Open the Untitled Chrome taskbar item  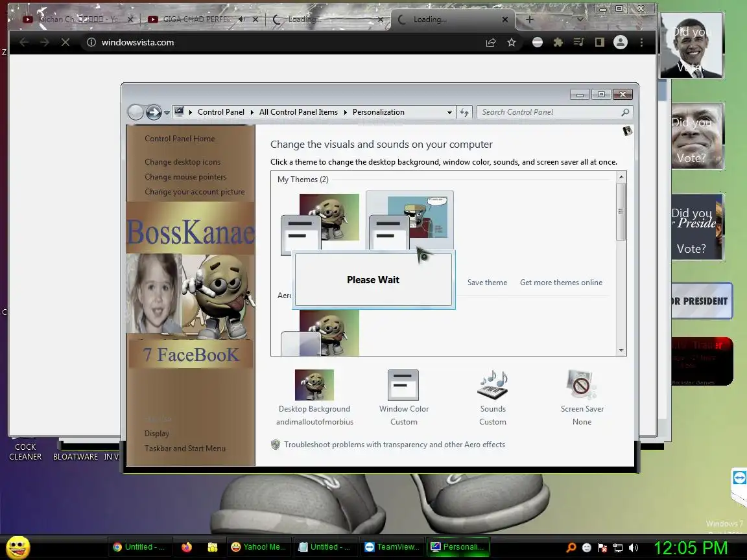(x=139, y=547)
